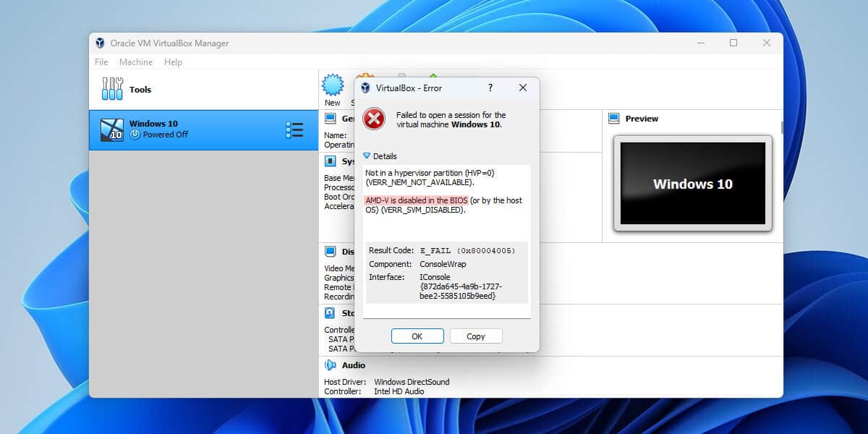Open the Help menu
Image resolution: width=868 pixels, height=434 pixels.
[173, 62]
